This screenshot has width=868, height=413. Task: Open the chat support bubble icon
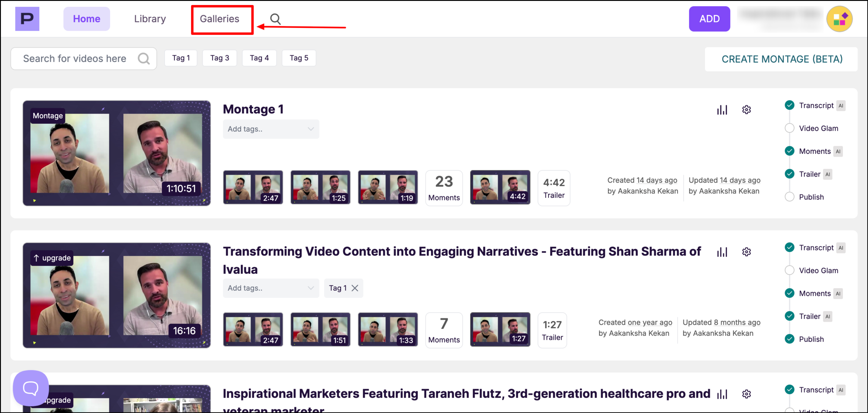point(31,388)
